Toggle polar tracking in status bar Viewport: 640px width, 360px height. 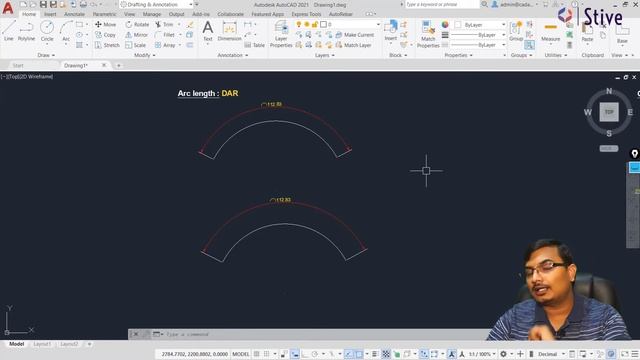pyautogui.click(x=315, y=354)
